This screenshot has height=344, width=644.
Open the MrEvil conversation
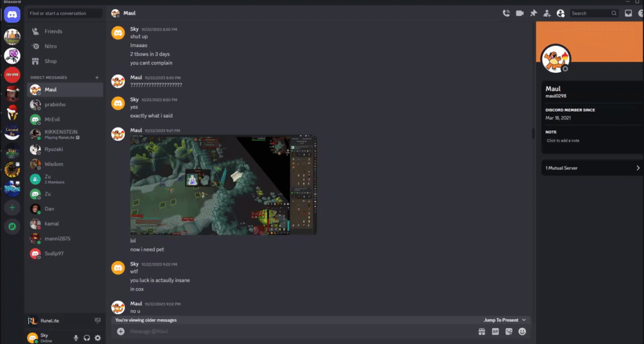pos(65,119)
